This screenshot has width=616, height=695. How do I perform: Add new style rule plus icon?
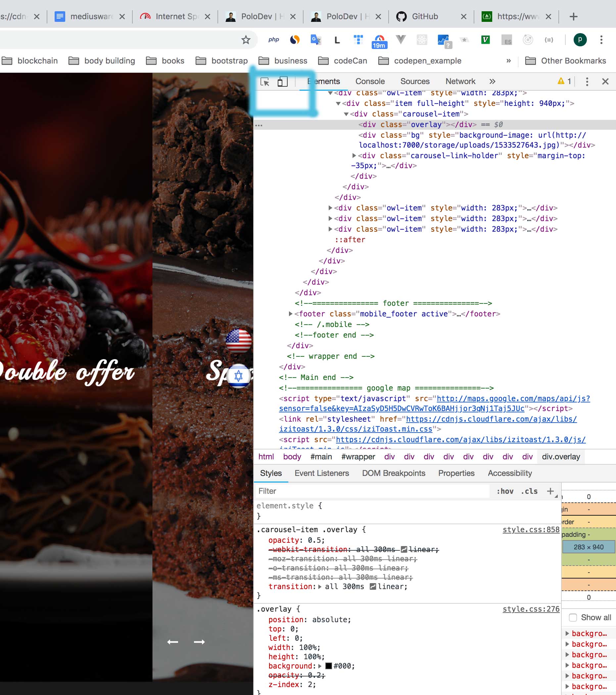point(550,491)
